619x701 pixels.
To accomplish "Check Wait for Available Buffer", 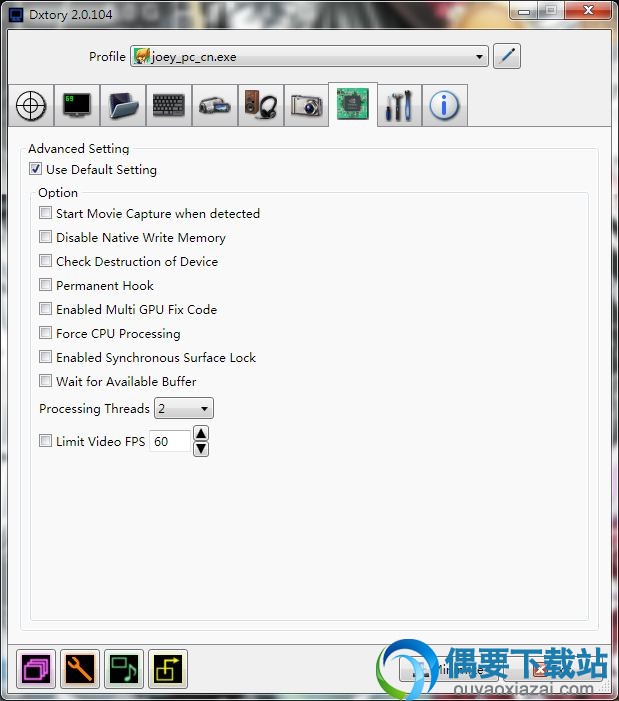I will click(x=45, y=381).
